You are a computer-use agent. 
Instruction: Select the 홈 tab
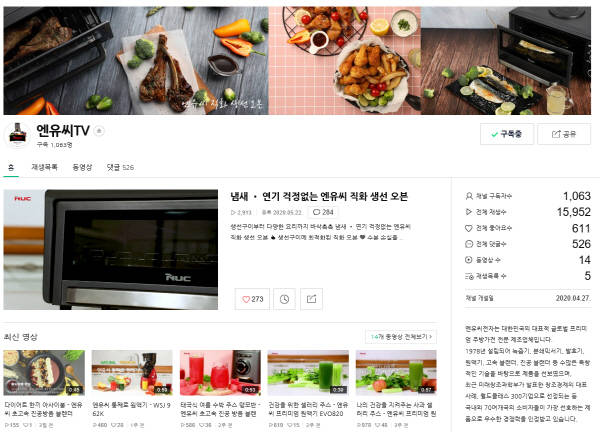point(11,167)
